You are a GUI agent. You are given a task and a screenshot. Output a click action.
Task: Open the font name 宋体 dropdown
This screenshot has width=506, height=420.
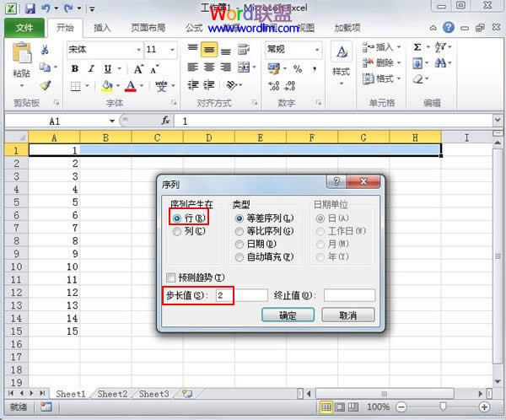(138, 50)
